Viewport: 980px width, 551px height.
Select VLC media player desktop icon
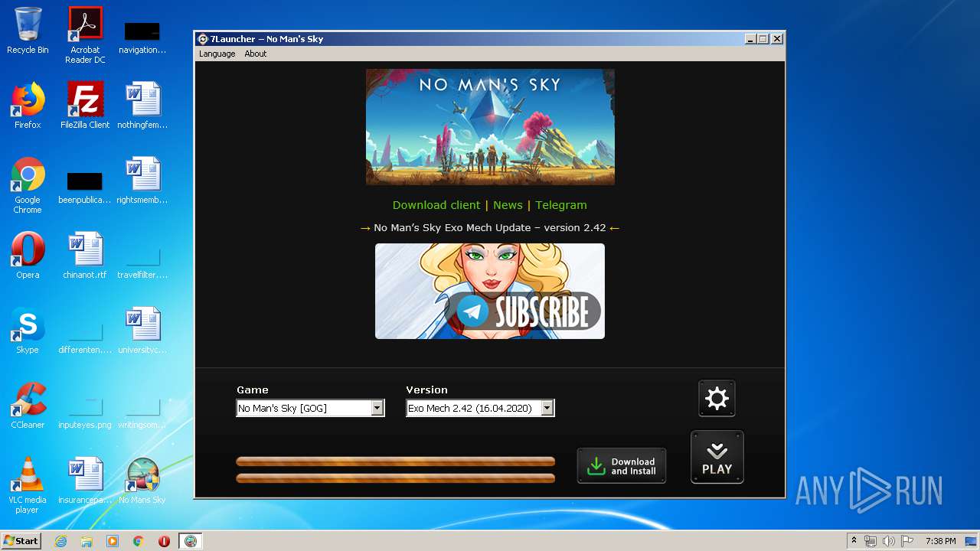[28, 485]
